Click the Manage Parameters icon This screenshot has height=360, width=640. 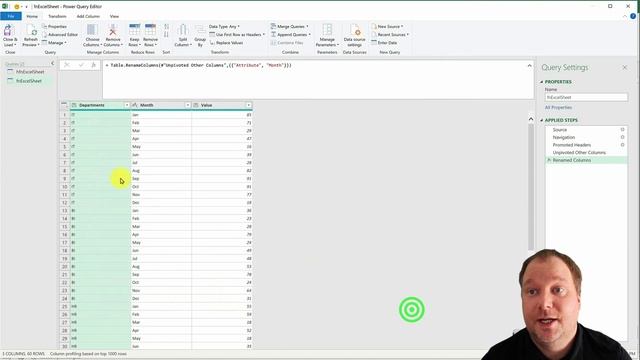point(327,30)
